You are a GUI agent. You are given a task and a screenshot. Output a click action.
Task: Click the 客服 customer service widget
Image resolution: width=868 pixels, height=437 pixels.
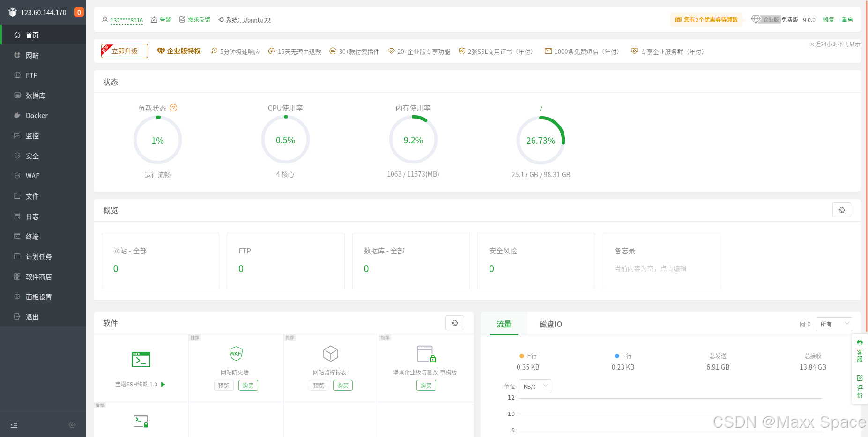(860, 351)
